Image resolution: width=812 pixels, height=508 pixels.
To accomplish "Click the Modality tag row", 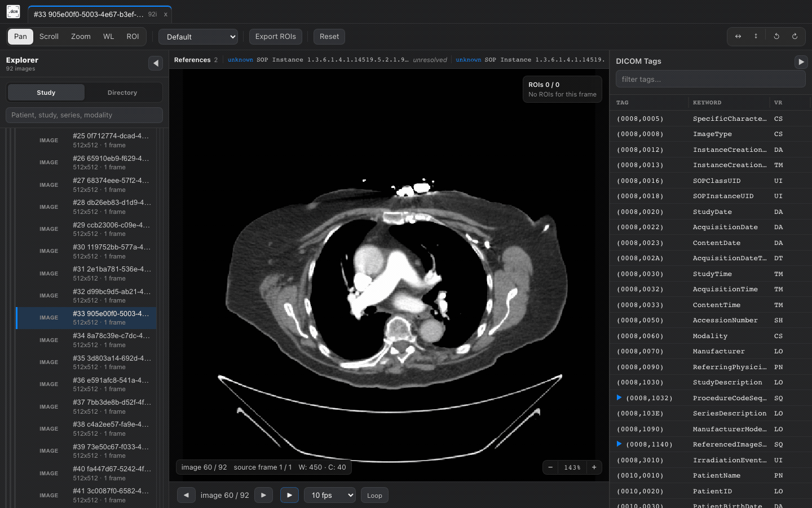I will (710, 336).
